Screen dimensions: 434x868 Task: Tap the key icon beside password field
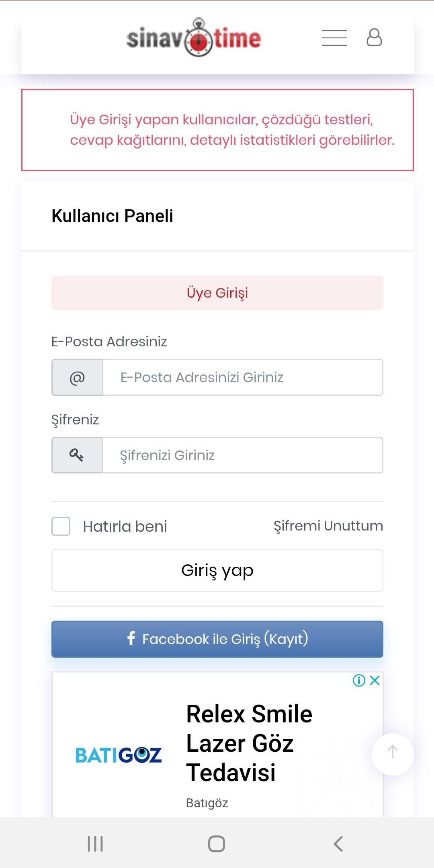pos(77,455)
